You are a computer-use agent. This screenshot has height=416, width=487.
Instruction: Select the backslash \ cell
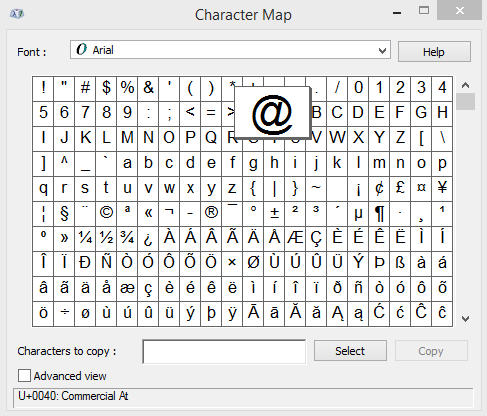click(442, 138)
